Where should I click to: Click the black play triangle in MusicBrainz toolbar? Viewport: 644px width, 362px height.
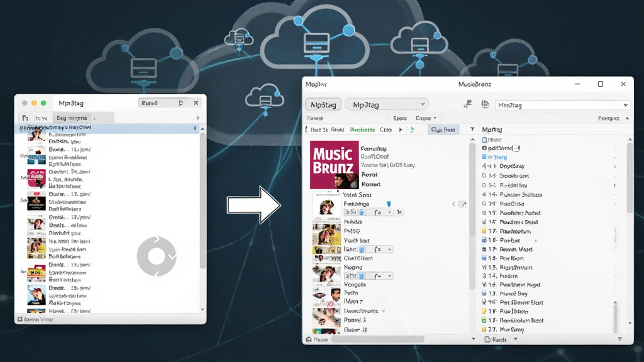click(401, 129)
